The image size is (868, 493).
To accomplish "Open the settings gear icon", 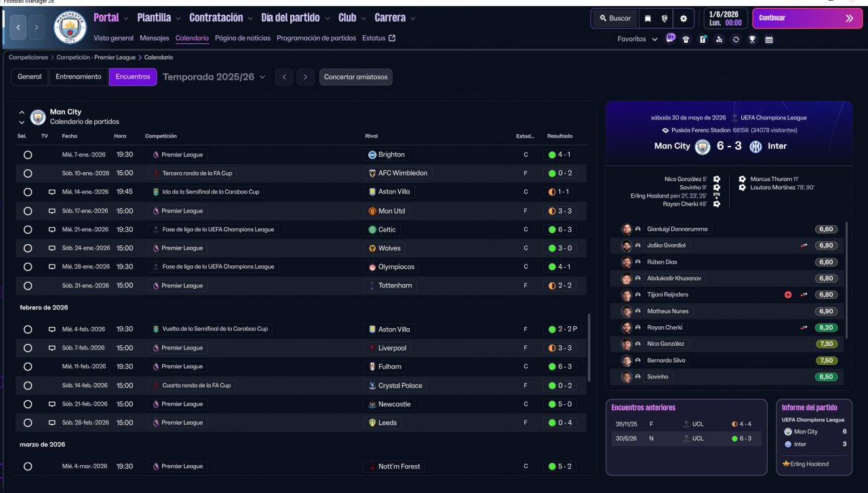I will (x=684, y=18).
